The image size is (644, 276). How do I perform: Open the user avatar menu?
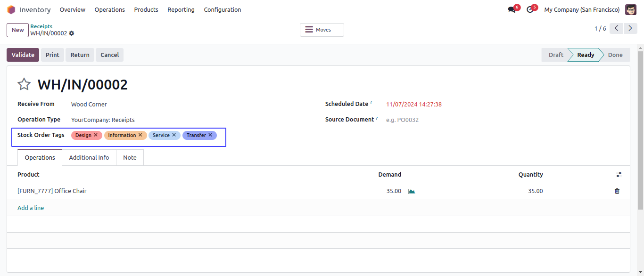(631, 9)
